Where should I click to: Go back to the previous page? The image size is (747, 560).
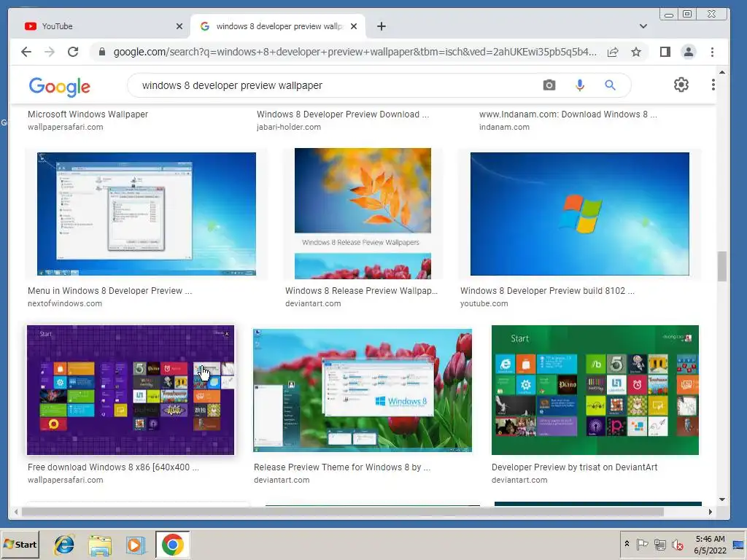click(26, 52)
